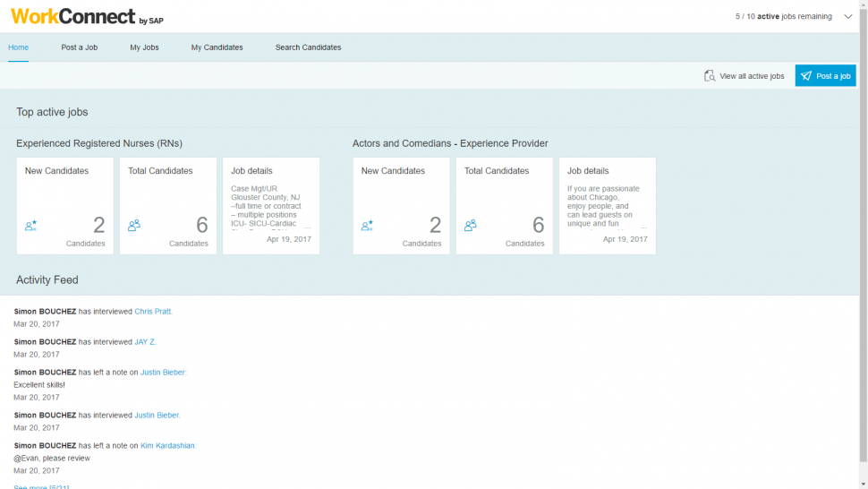Open Justin Bieber link in interviewed entry
The width and height of the screenshot is (868, 489).
(157, 415)
